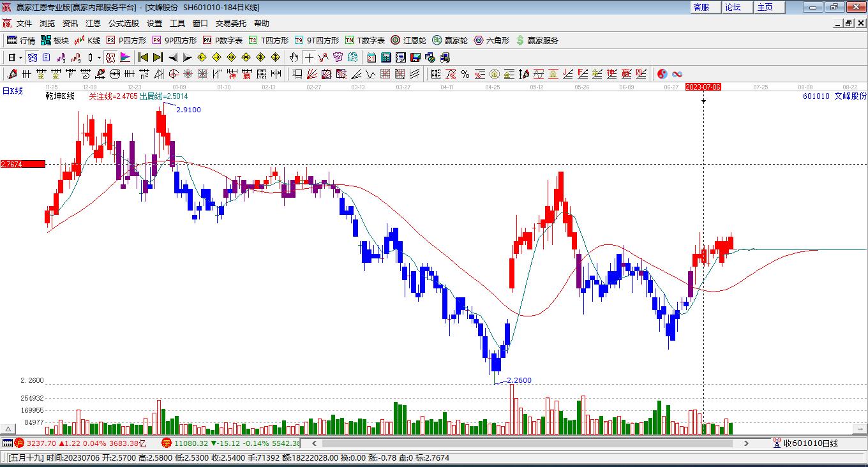868x467 pixels.
Task: Open the 交易委托 menu
Action: click(231, 23)
